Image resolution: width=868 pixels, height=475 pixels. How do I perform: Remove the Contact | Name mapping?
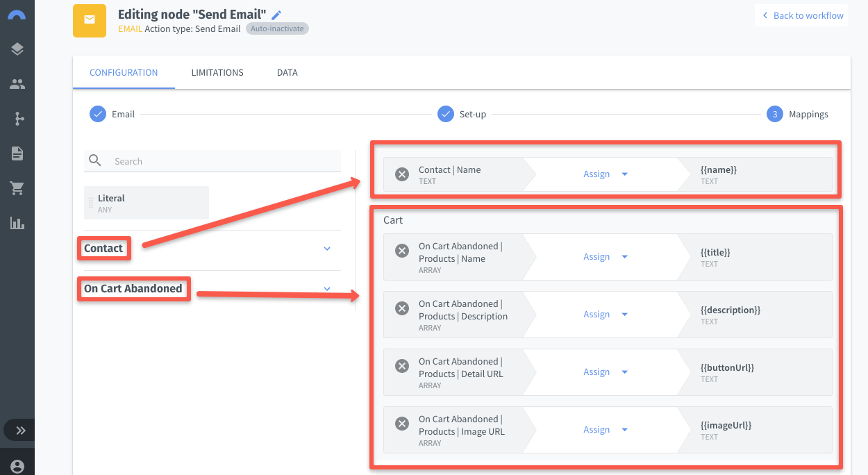tap(402, 174)
